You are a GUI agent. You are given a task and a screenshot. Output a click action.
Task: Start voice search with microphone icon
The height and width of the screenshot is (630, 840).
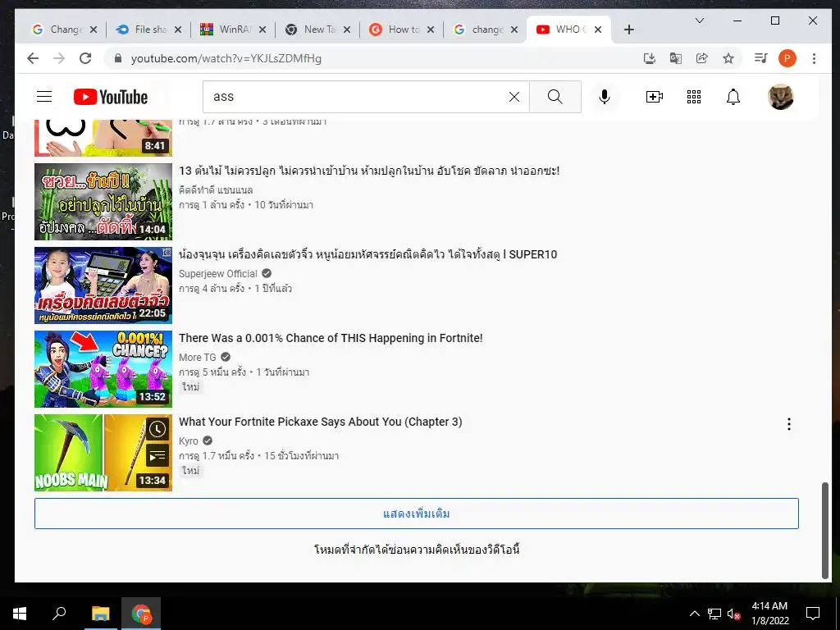click(x=605, y=97)
